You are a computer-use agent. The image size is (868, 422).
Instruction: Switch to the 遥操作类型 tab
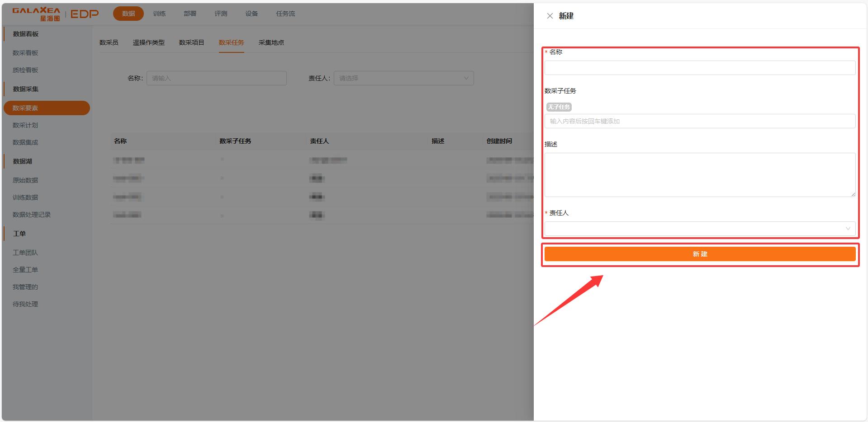click(x=148, y=42)
